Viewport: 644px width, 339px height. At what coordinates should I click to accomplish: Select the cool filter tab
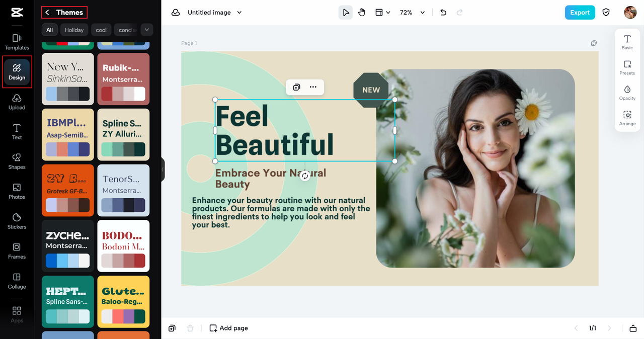[x=101, y=30]
